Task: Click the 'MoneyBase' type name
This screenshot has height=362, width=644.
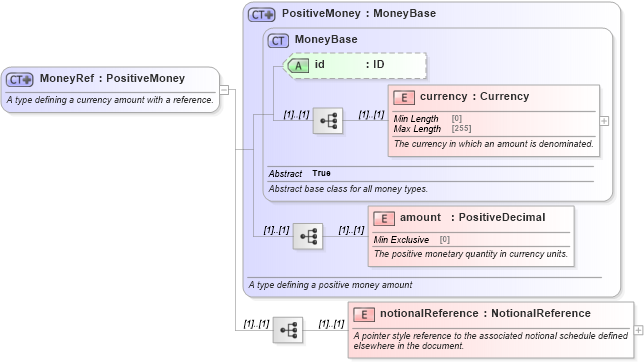Action: (326, 39)
